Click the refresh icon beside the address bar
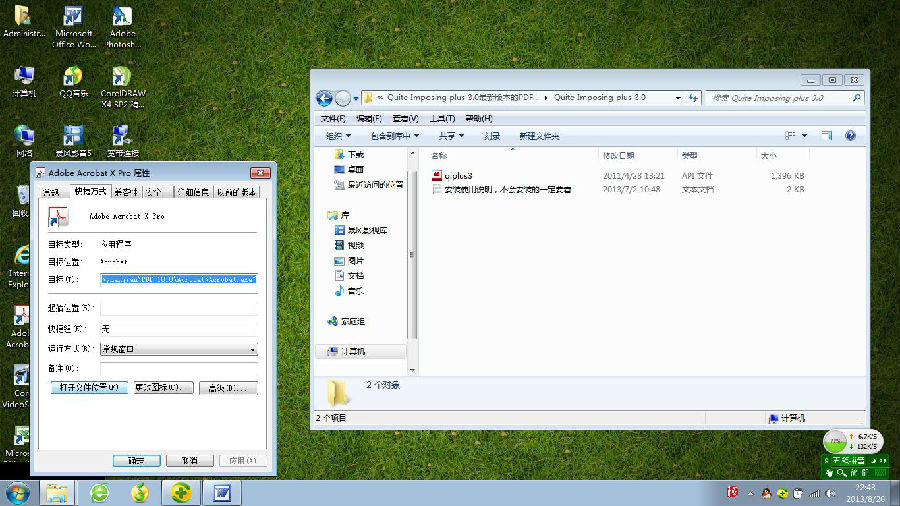The height and width of the screenshot is (506, 900). [x=693, y=98]
